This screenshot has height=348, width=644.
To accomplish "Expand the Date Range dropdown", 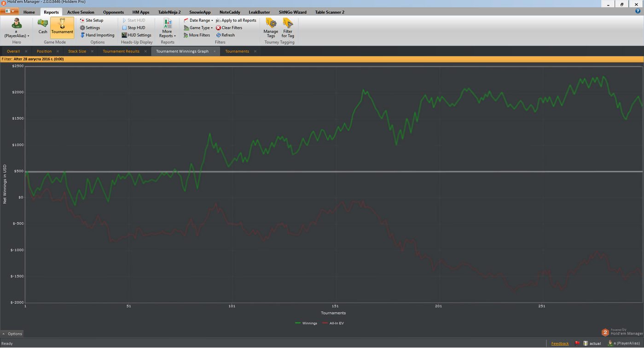I will 201,20.
